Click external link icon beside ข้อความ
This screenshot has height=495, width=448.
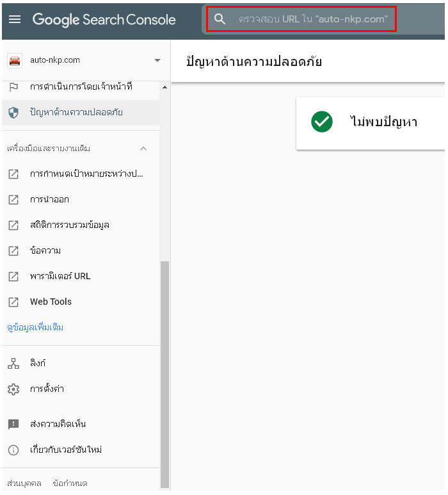click(13, 250)
